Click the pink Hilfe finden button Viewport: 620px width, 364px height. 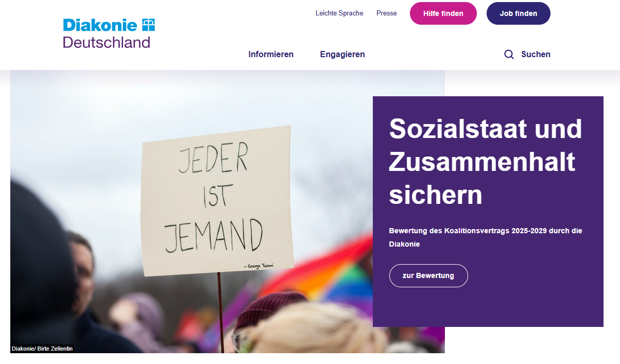click(x=443, y=13)
